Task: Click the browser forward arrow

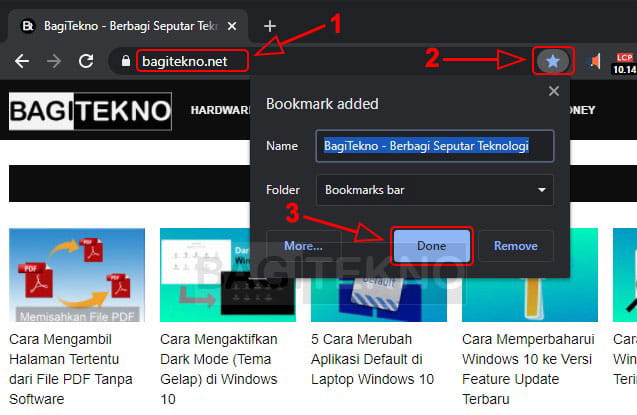Action: click(x=54, y=61)
